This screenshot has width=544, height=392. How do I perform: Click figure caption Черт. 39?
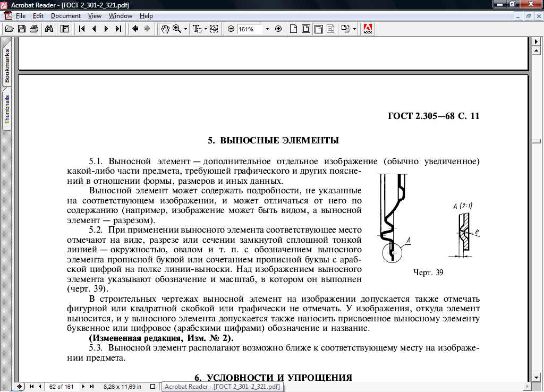[x=428, y=272]
